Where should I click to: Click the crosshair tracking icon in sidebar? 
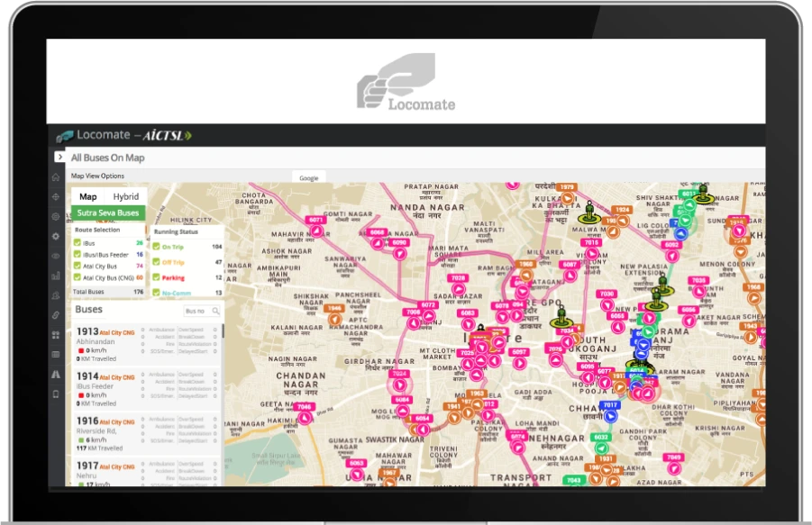pyautogui.click(x=56, y=196)
